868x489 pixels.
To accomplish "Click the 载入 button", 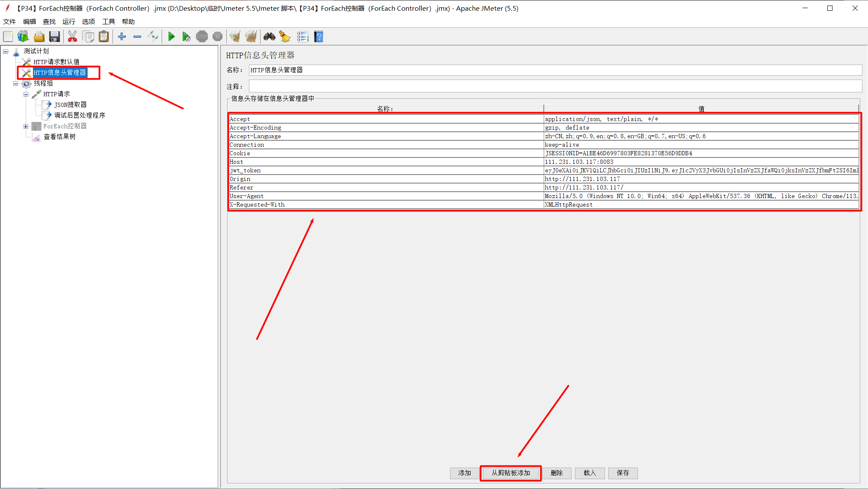I will 590,473.
